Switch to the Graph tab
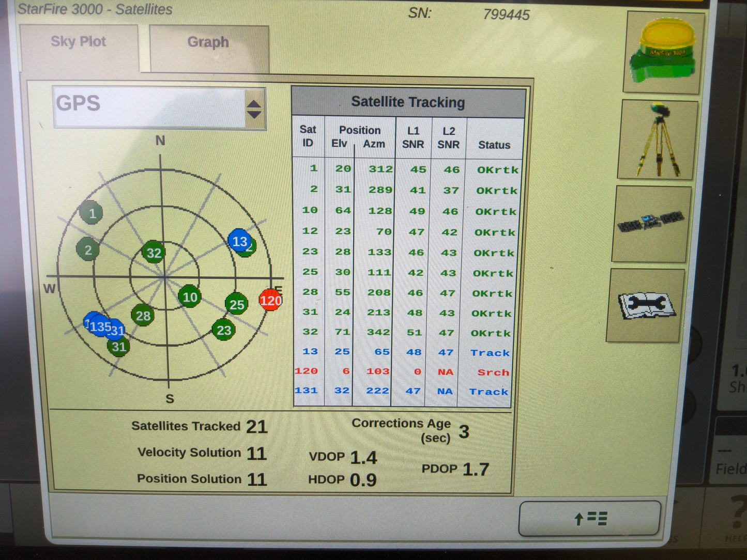 coord(209,48)
